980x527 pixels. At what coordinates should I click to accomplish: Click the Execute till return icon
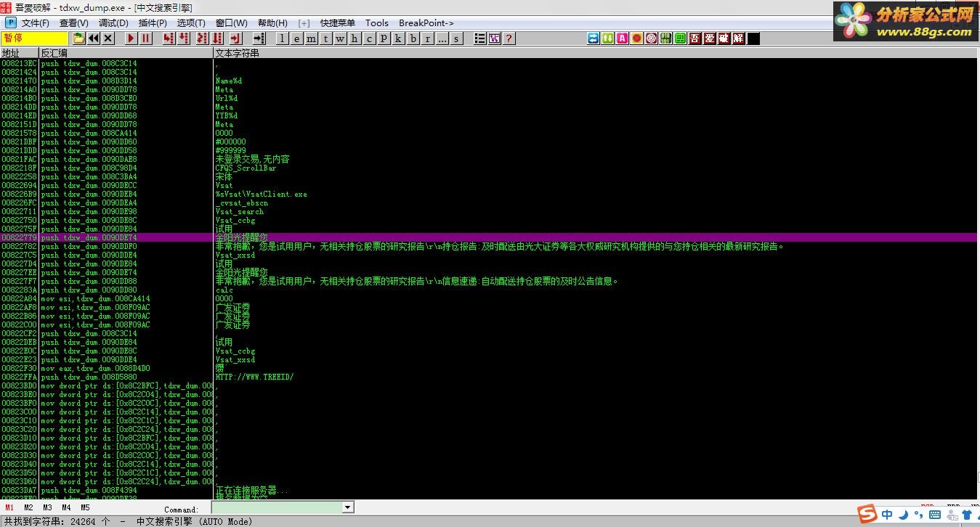pyautogui.click(x=235, y=38)
